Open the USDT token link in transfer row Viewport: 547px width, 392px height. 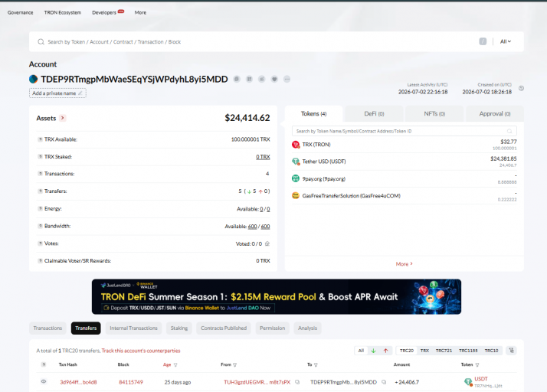pyautogui.click(x=480, y=379)
